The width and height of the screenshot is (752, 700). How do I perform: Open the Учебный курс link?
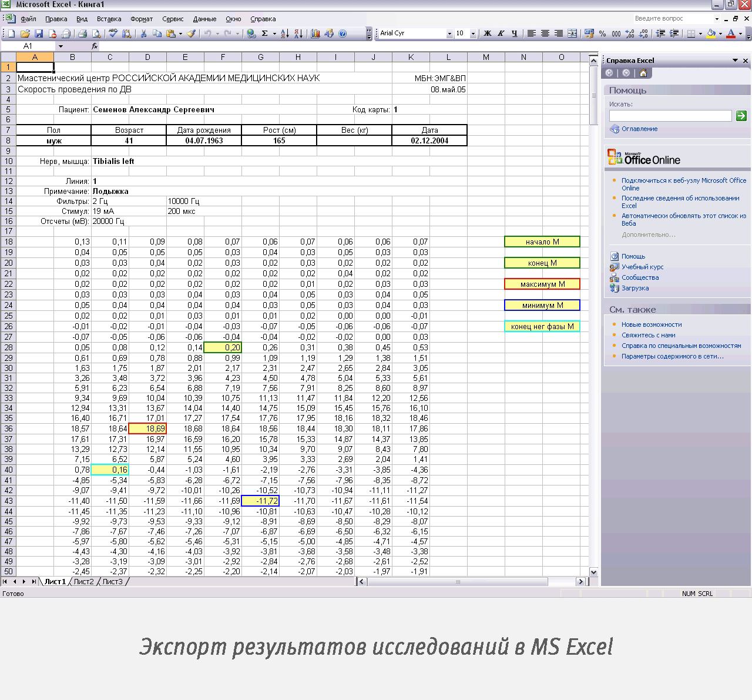[642, 267]
